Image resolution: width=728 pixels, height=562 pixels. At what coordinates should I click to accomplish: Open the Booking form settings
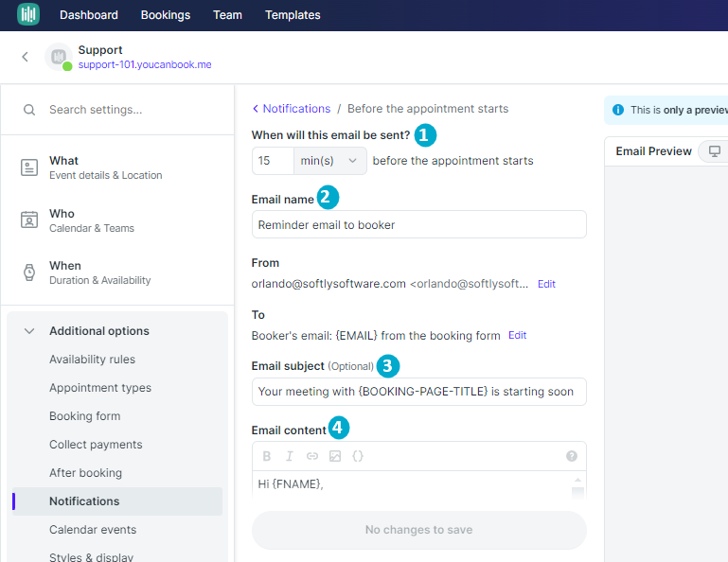tap(85, 416)
